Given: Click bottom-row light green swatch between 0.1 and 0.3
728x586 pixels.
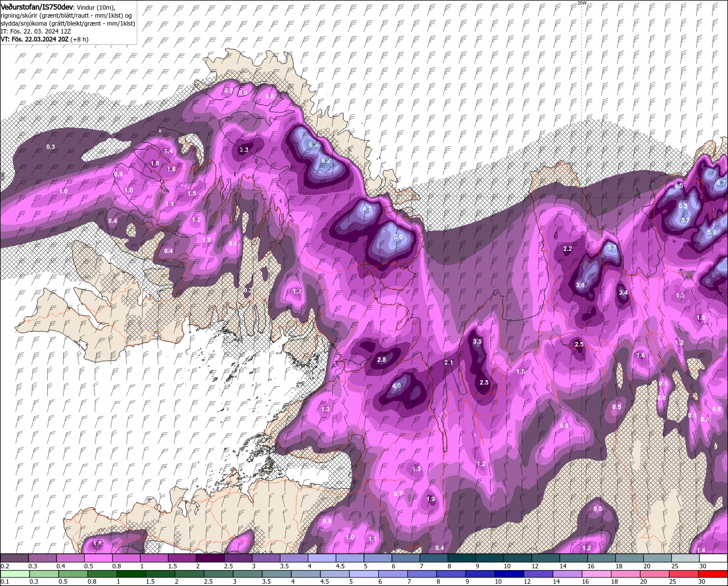Looking at the screenshot, I should (14, 574).
